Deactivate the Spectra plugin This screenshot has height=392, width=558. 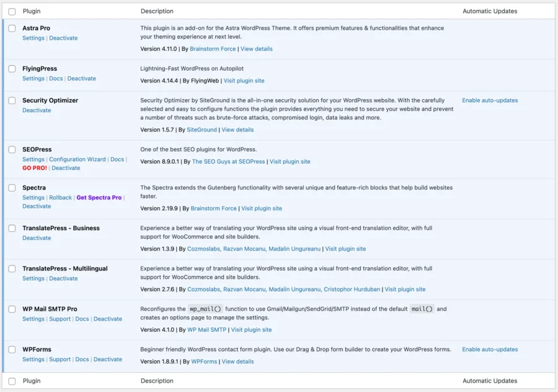point(37,206)
